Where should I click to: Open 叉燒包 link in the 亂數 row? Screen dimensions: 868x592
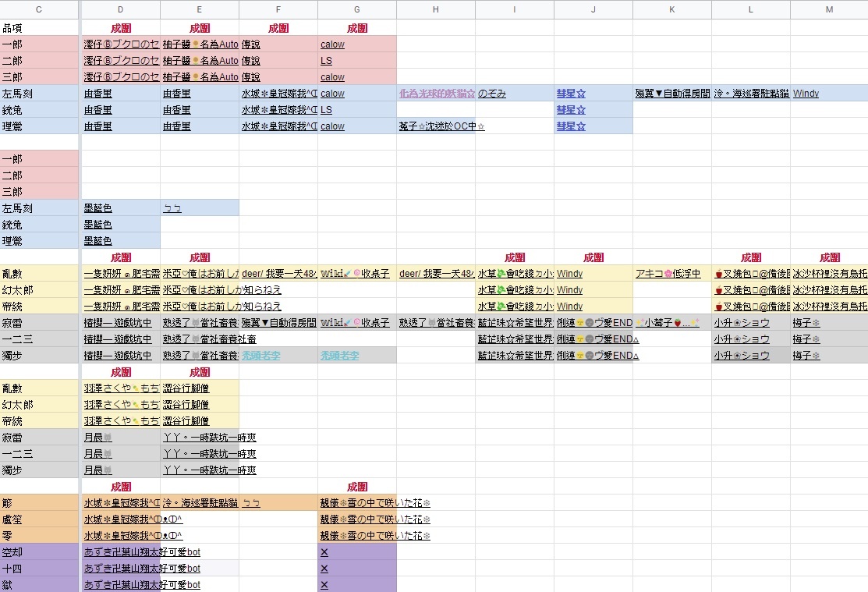751,274
